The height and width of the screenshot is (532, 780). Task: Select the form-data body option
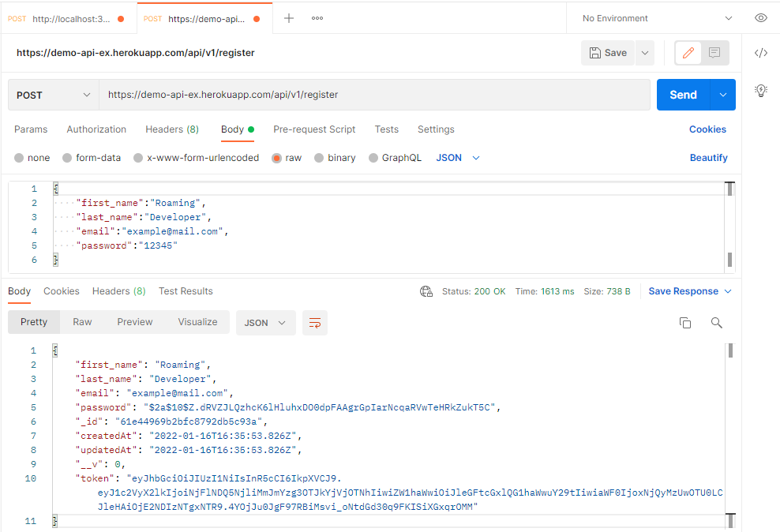click(x=92, y=158)
